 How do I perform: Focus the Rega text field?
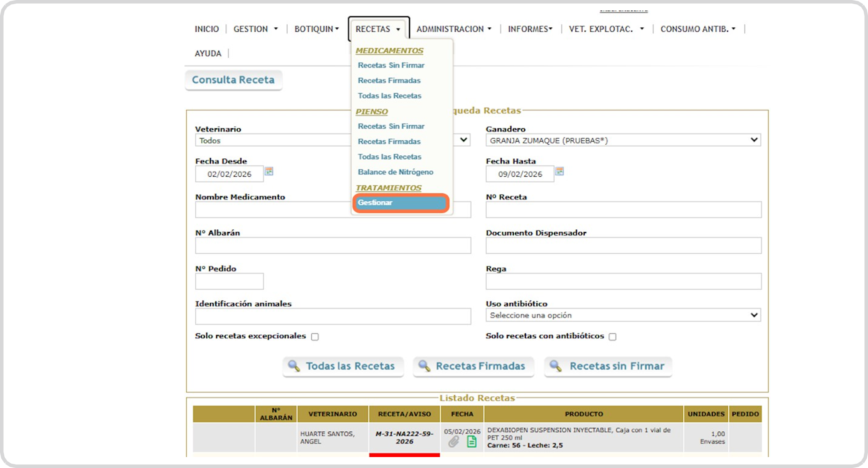point(623,282)
